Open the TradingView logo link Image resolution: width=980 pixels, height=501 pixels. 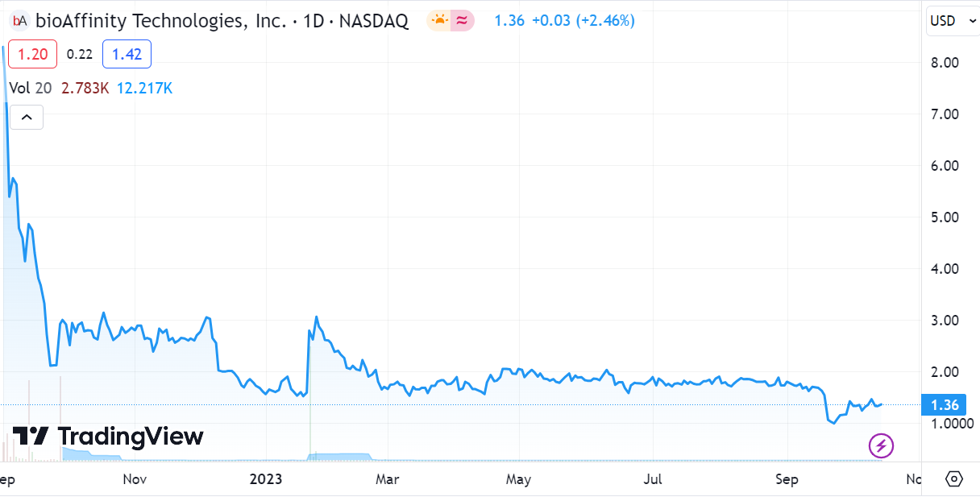[108, 437]
